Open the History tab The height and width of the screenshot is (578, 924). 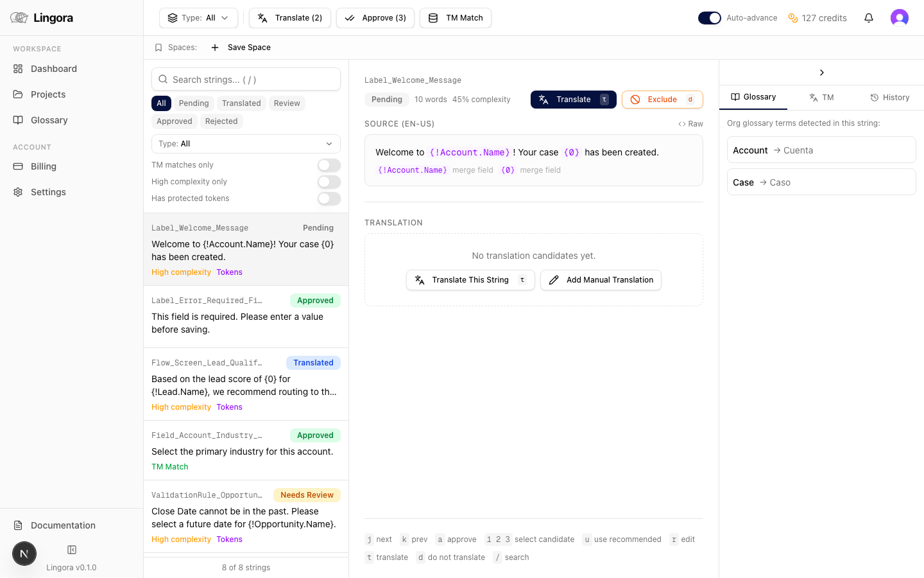(x=890, y=97)
